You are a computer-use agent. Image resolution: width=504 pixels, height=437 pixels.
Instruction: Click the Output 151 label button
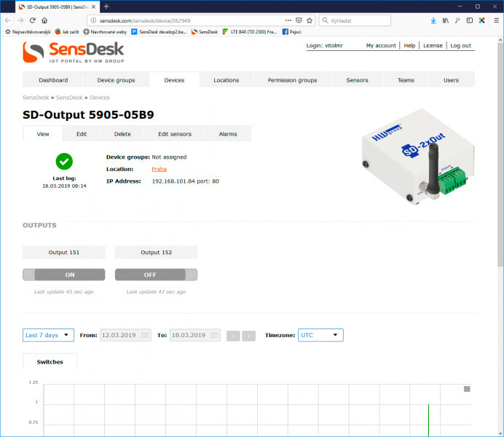[63, 252]
